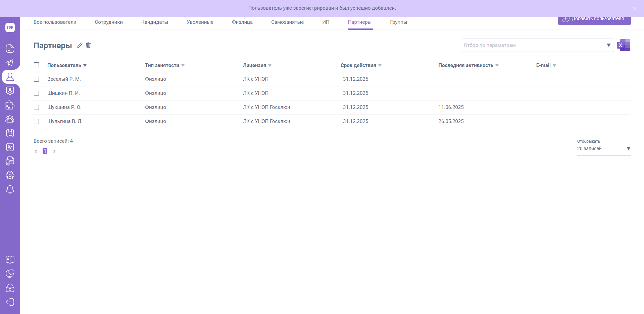Open the notifications bell in sidebar
This screenshot has height=314, width=644.
point(10,189)
